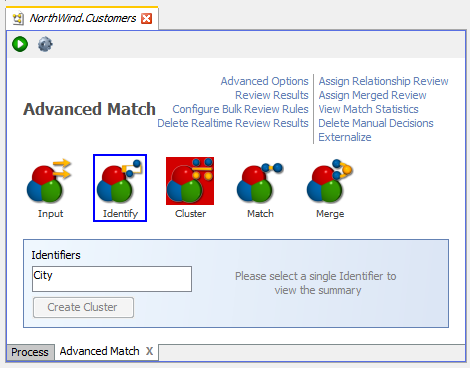Click the NorthWind.Customers tab document icon

point(18,18)
